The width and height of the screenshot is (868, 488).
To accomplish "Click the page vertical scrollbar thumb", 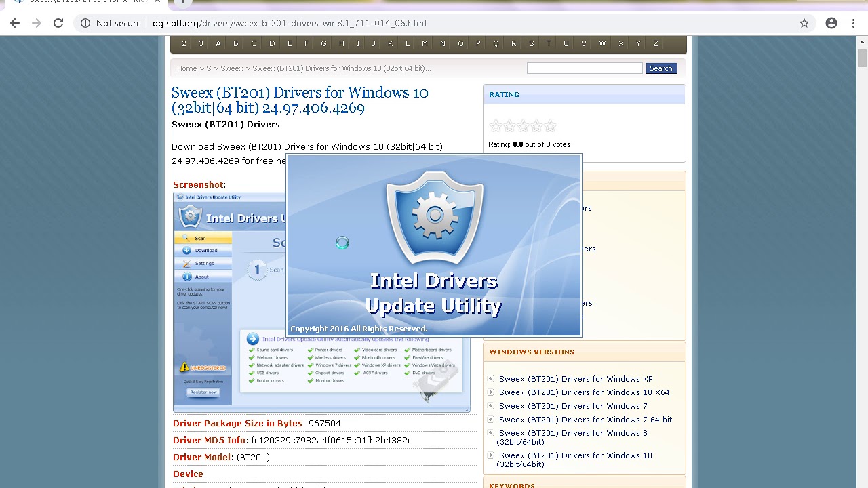I will 862,58.
